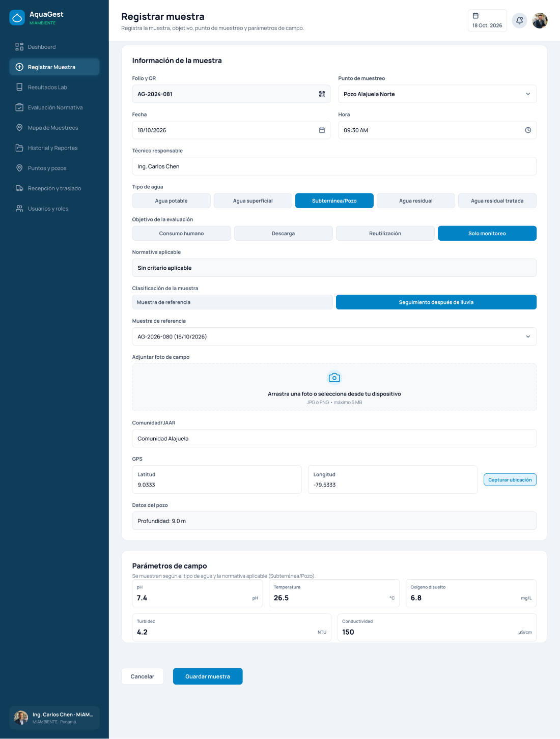Image resolution: width=560 pixels, height=739 pixels.
Task: Expand the Muestra de referencia AG-2026-080 dropdown
Action: (334, 336)
